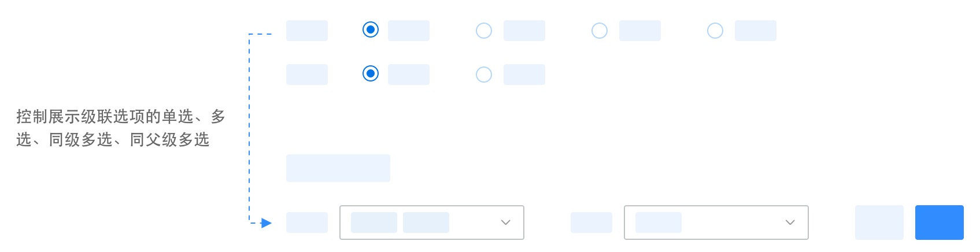This screenshot has height=252, width=980.
Task: Click the label placeholder beside the checked top-row radio
Action: point(409,31)
